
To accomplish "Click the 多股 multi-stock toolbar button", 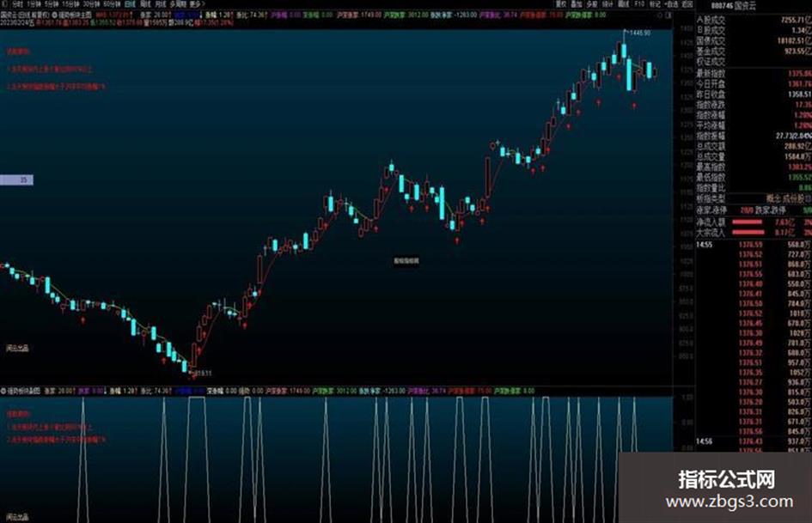I will click(592, 4).
